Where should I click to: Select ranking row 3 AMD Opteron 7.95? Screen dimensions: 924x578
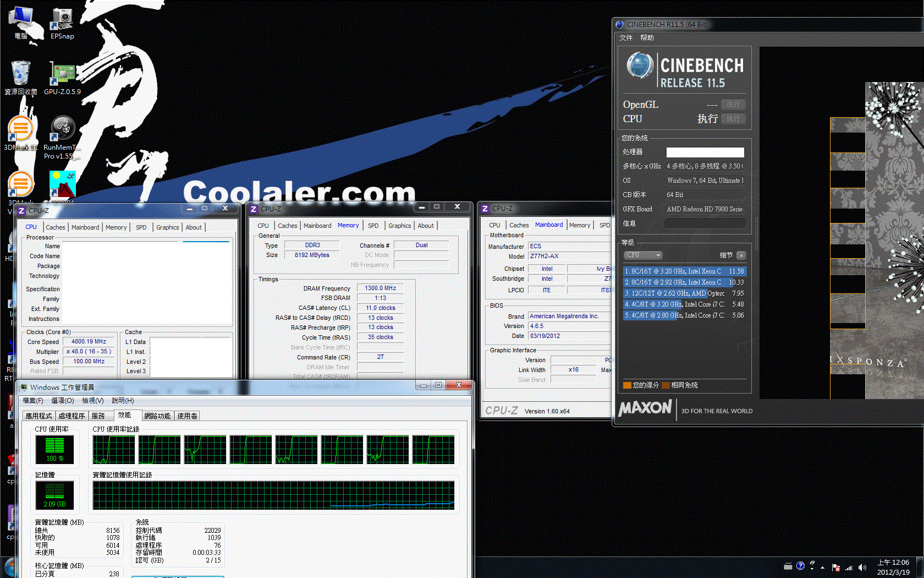click(684, 293)
